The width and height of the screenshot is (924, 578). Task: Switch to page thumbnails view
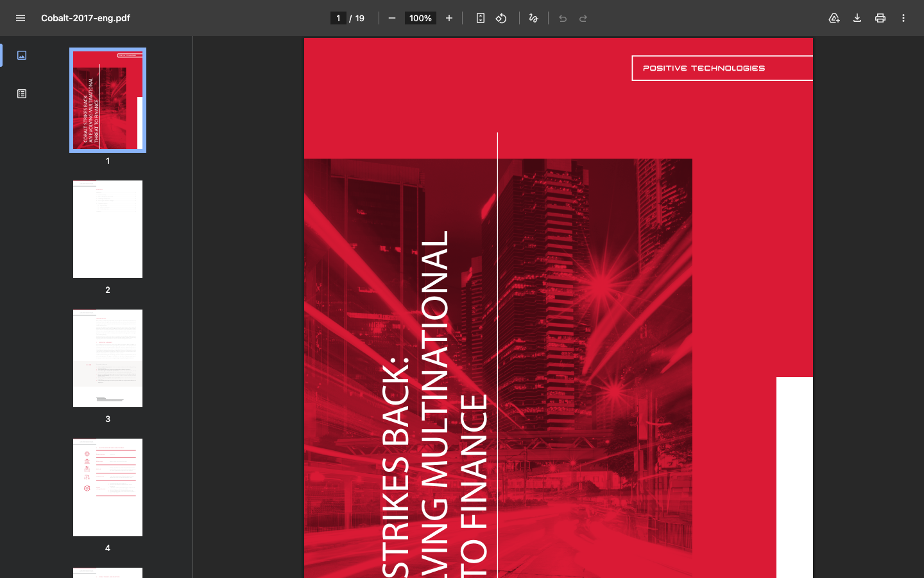point(22,55)
